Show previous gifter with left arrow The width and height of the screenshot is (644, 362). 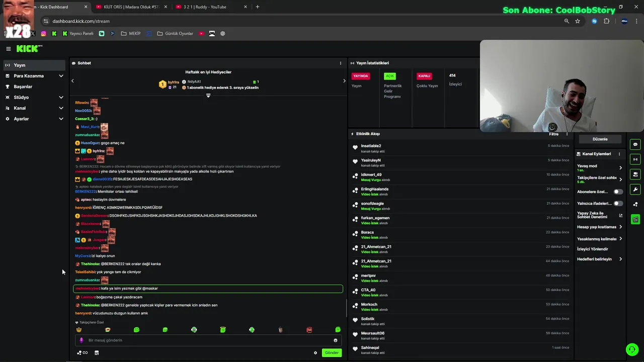72,81
